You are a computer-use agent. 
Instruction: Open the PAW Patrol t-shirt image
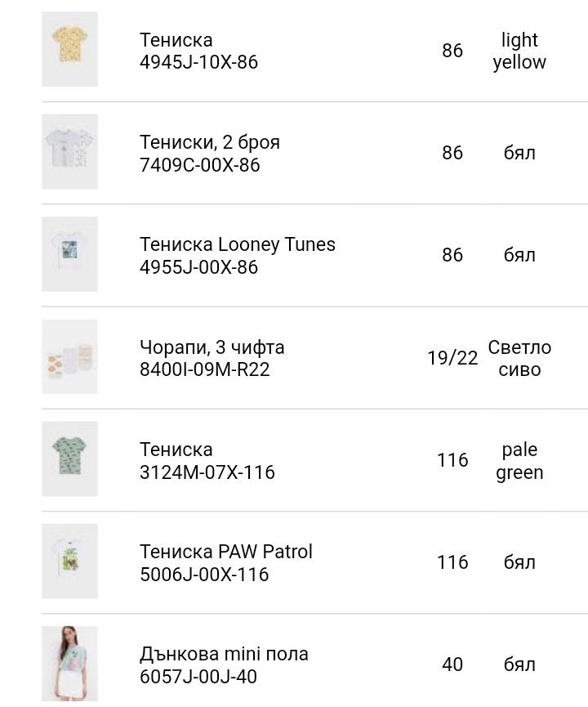pyautogui.click(x=69, y=562)
